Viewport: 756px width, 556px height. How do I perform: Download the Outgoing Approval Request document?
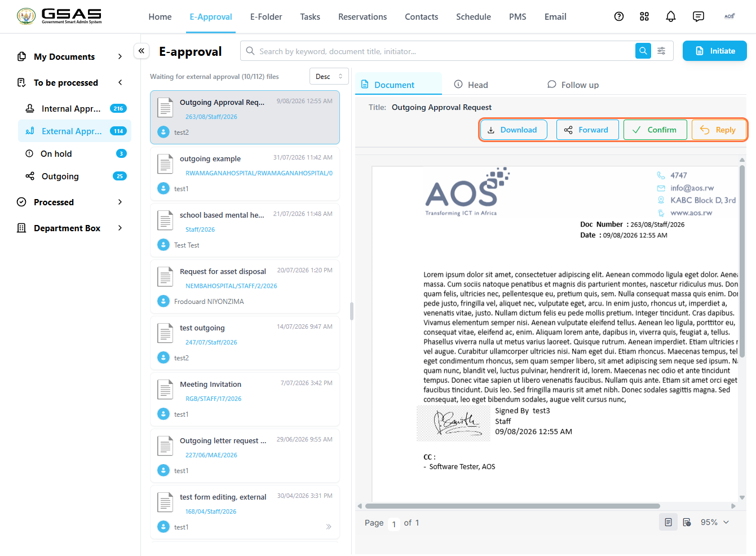coord(513,130)
